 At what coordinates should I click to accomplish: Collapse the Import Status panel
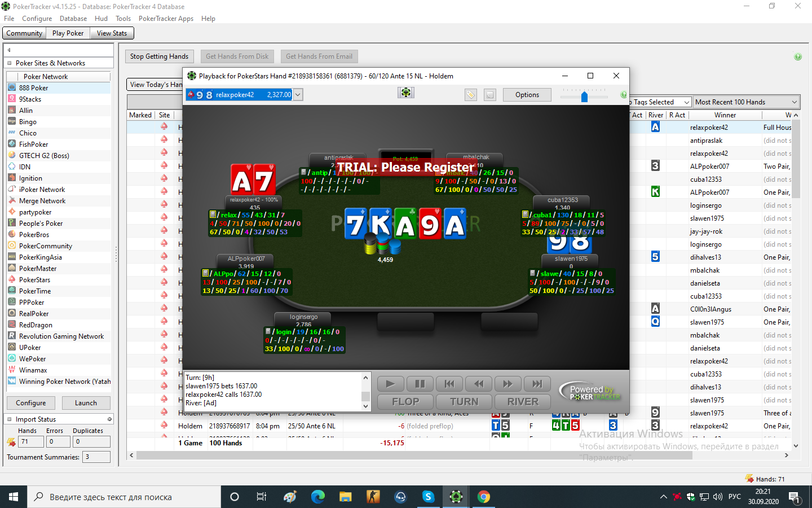click(x=10, y=419)
